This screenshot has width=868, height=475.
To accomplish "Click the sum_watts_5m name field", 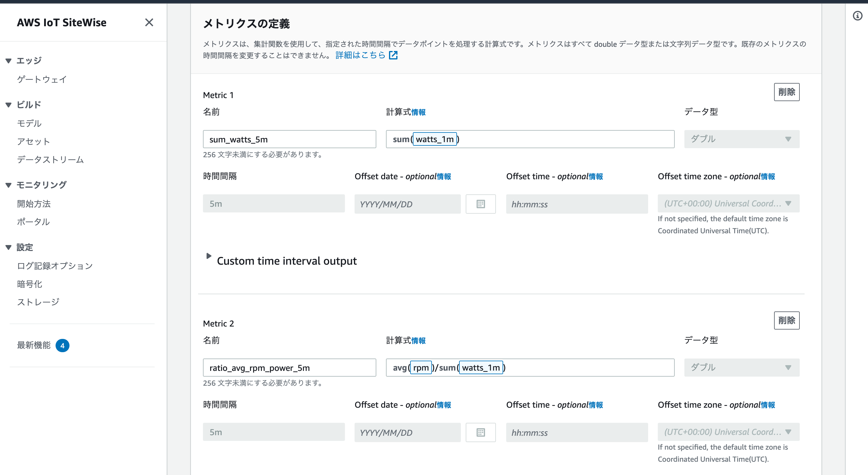I will (x=289, y=139).
